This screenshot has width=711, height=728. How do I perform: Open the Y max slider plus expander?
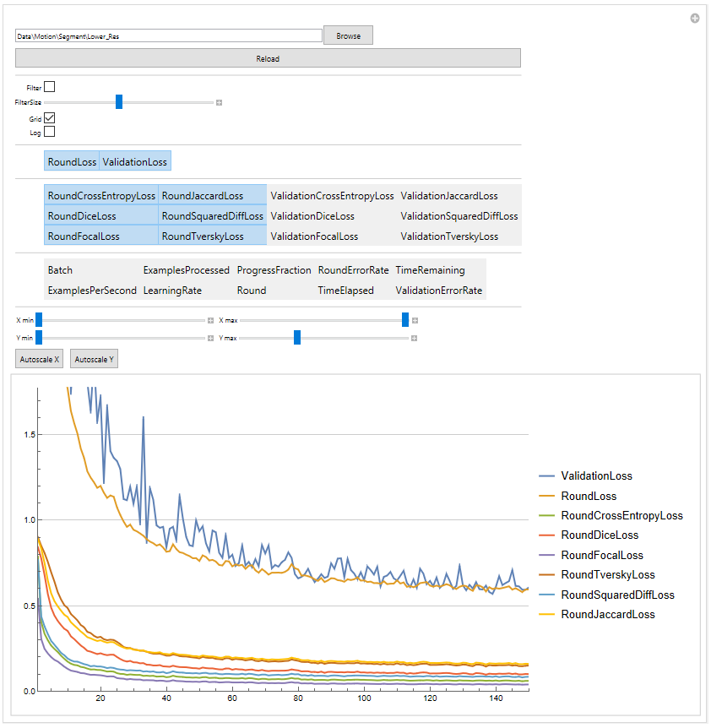[414, 338]
